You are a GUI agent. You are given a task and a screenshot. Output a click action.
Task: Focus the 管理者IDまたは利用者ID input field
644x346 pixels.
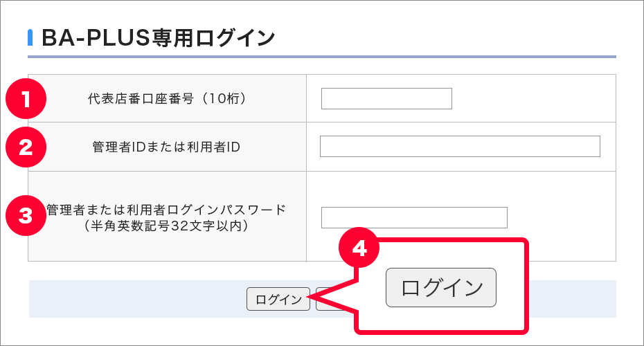(460, 146)
